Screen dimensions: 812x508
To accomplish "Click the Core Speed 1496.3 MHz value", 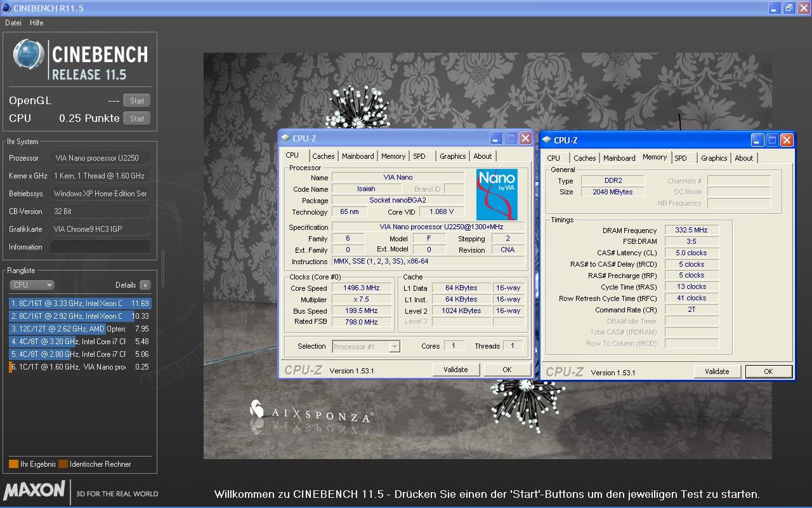I will (362, 288).
